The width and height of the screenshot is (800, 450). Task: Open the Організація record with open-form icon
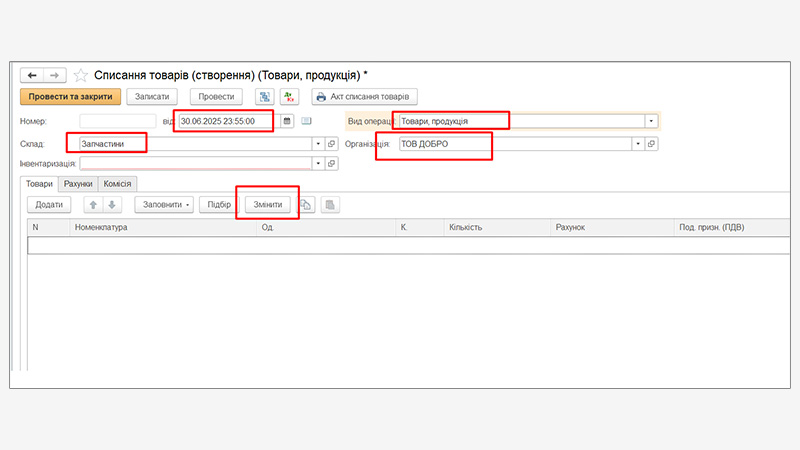tap(651, 144)
